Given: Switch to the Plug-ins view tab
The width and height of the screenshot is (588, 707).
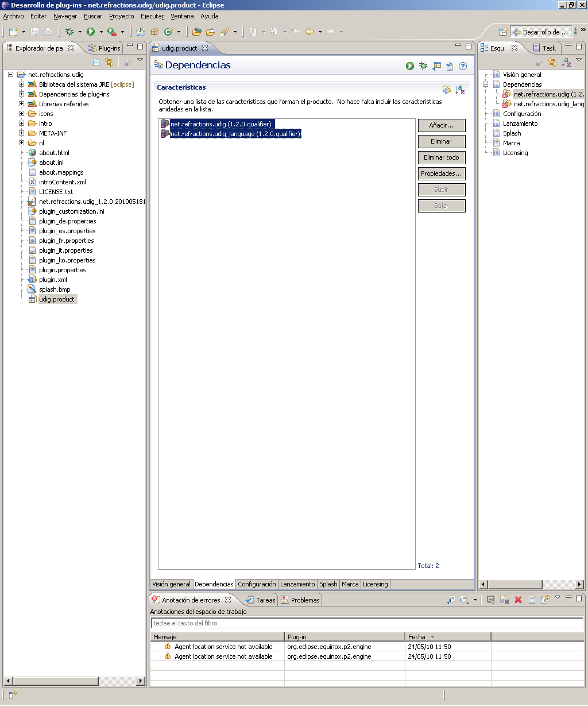Looking at the screenshot, I should [105, 48].
